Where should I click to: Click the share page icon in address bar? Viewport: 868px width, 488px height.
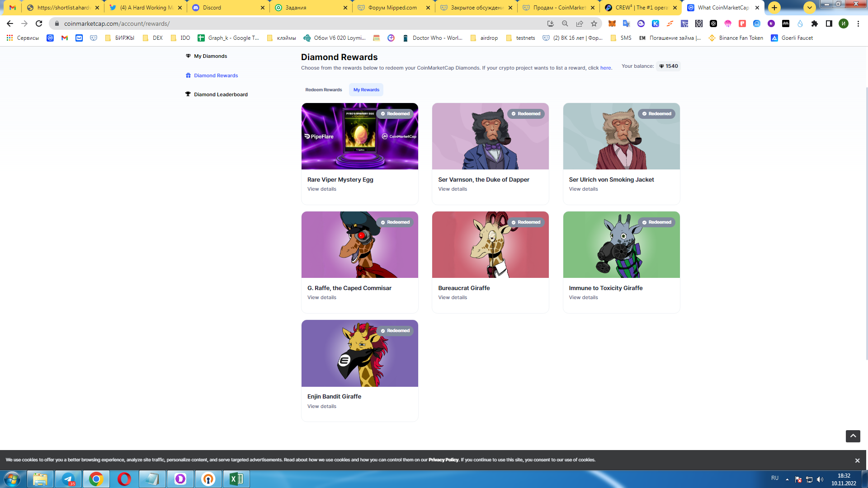(x=580, y=23)
